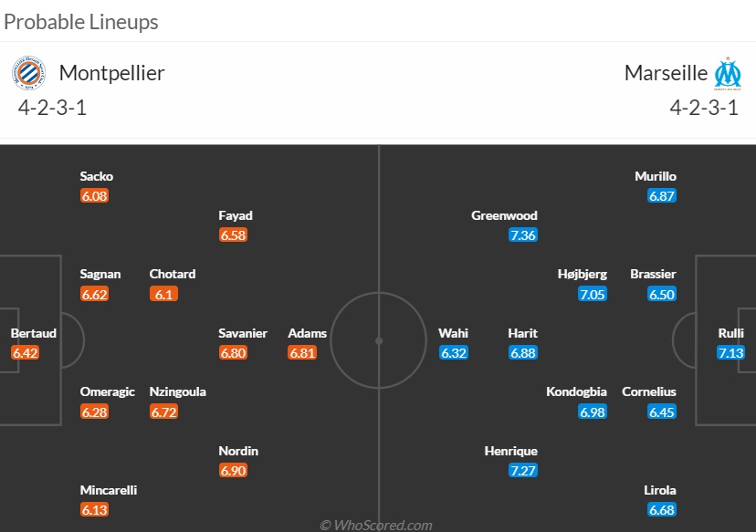
Task: Open the Marseille team name link
Action: (666, 73)
